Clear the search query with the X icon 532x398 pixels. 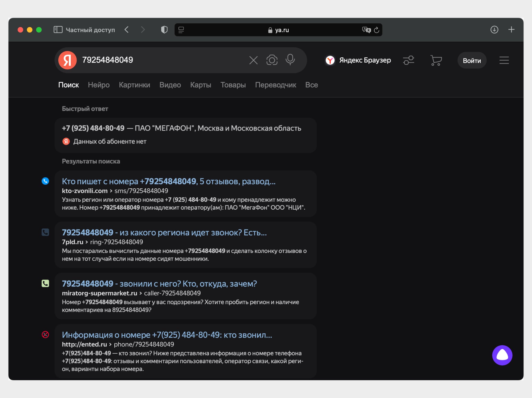[253, 60]
